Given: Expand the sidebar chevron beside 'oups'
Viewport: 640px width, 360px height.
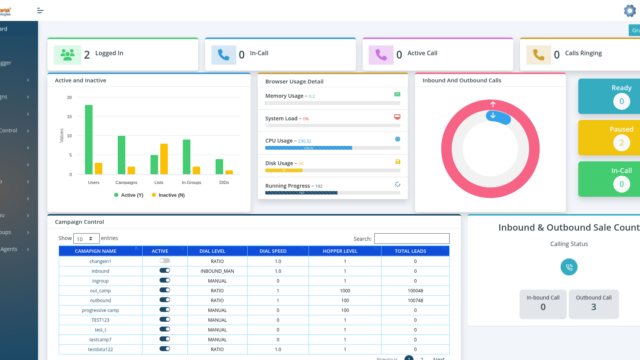Looking at the screenshot, I should [28, 232].
